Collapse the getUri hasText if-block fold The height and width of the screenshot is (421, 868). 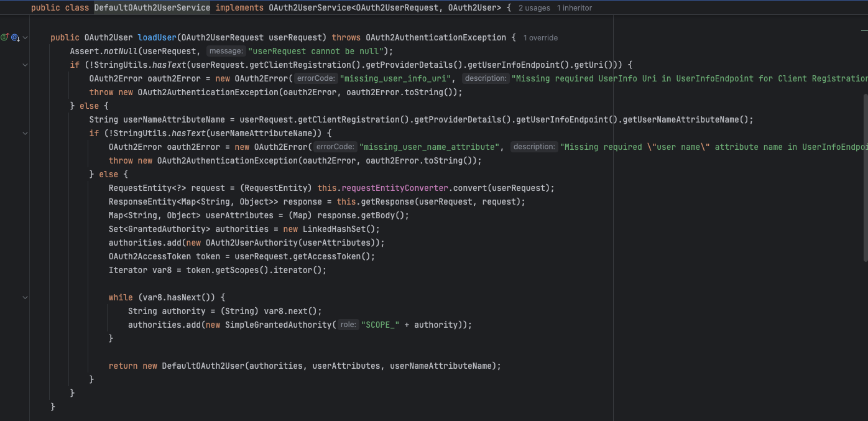pos(25,65)
